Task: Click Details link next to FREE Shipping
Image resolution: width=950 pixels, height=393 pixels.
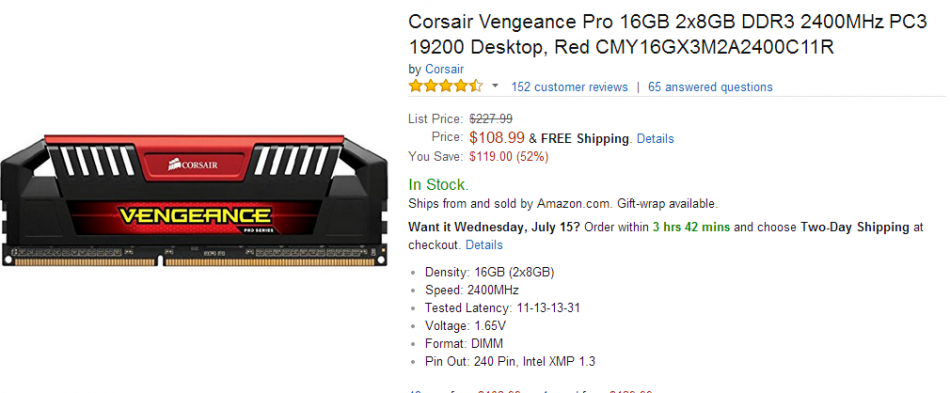Action: [x=656, y=139]
